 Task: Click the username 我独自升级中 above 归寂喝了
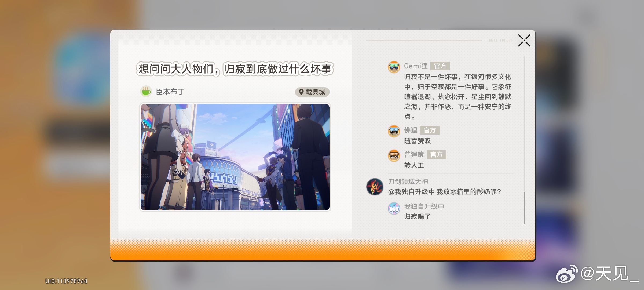click(x=424, y=206)
